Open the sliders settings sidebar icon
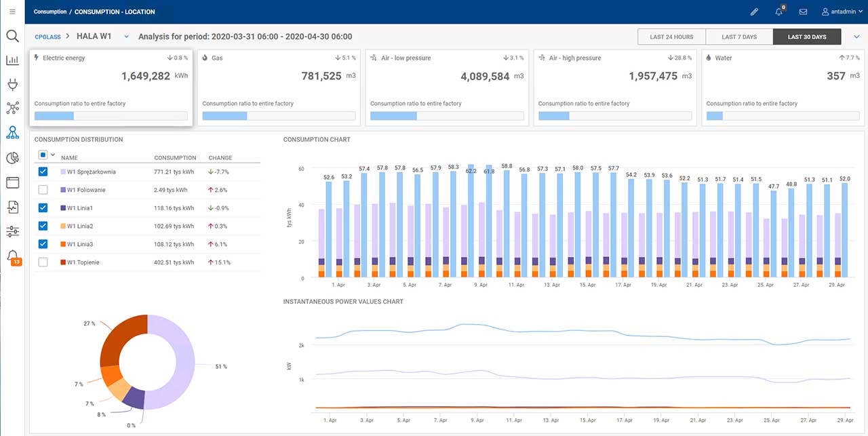 click(x=12, y=232)
